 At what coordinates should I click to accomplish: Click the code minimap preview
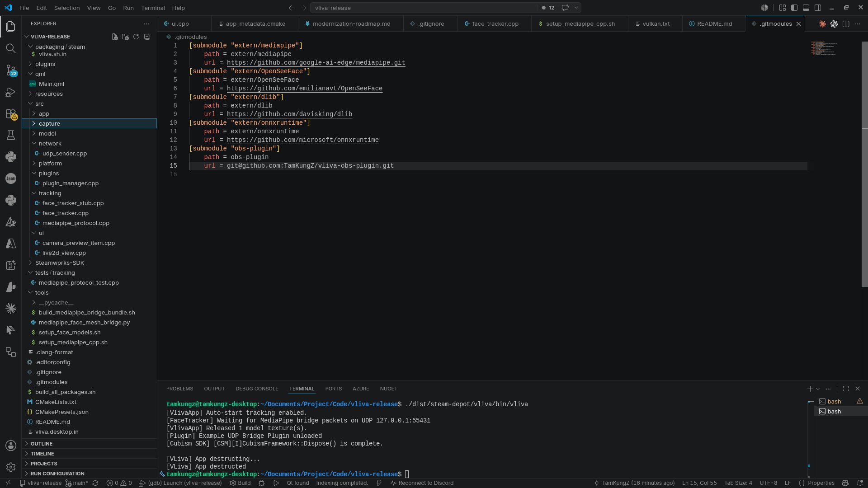(x=824, y=48)
